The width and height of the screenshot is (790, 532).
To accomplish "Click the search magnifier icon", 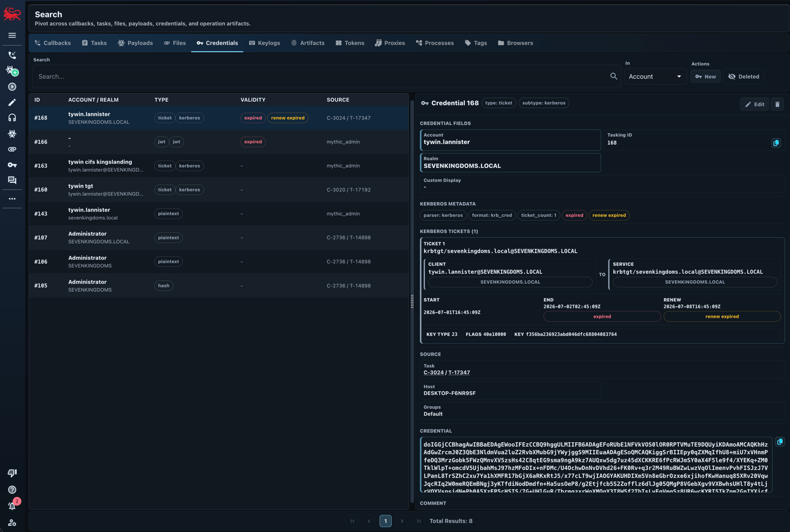I will tap(613, 76).
